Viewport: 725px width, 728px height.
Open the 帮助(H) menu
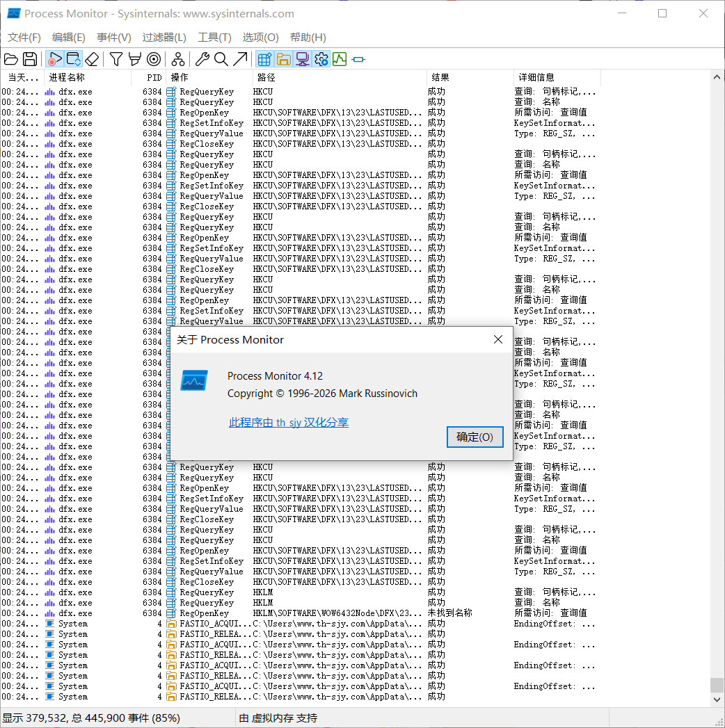click(308, 38)
